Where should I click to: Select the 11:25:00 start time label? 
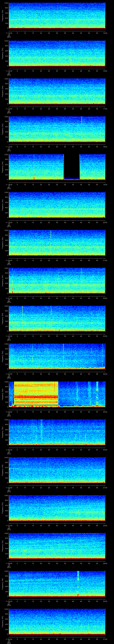point(9,450)
